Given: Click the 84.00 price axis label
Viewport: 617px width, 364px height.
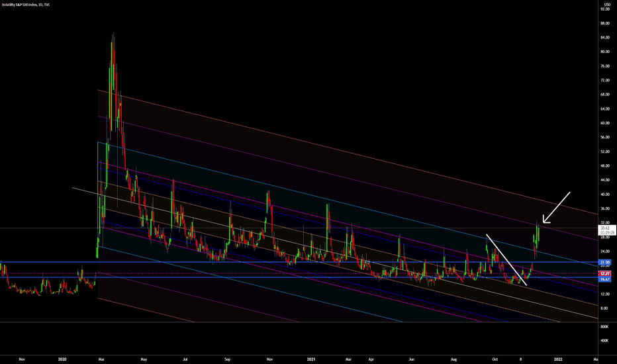Looking at the screenshot, I should (605, 37).
